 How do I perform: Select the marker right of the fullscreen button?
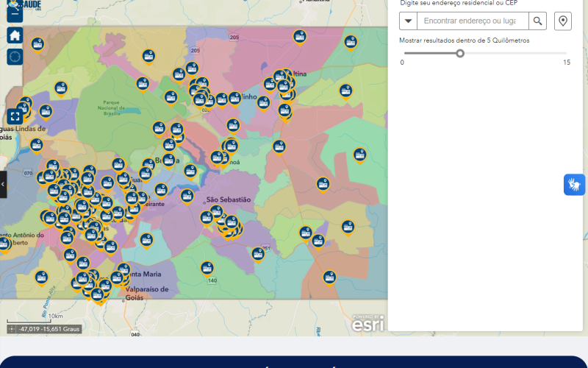46,112
